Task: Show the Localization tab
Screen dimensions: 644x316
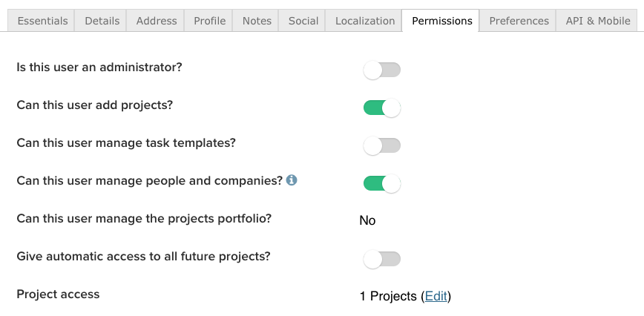Action: [x=365, y=21]
